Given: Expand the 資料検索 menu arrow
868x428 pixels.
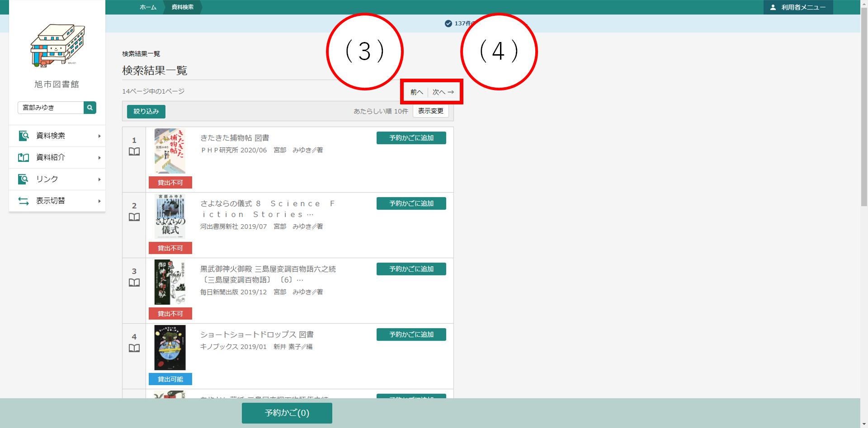Looking at the screenshot, I should [99, 136].
